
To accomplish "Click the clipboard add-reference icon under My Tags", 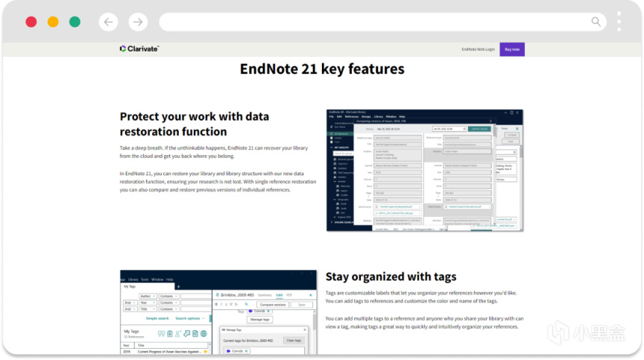I will 170,334.
